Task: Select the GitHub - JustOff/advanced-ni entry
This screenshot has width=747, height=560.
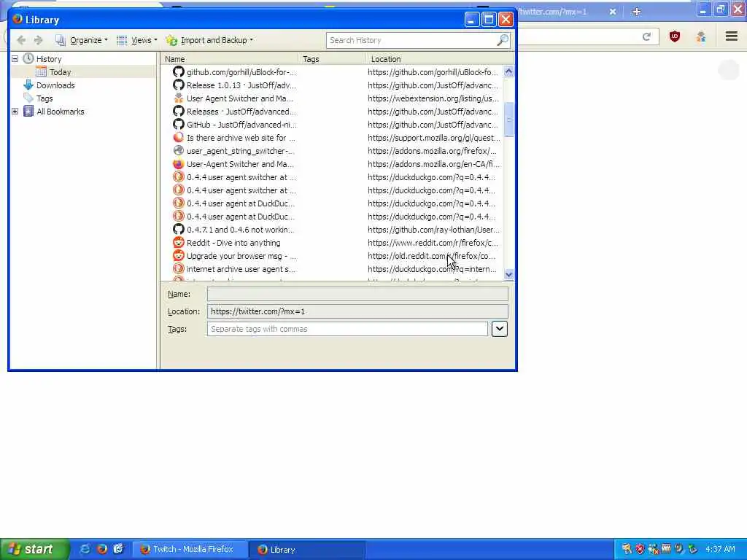Action: pyautogui.click(x=332, y=125)
